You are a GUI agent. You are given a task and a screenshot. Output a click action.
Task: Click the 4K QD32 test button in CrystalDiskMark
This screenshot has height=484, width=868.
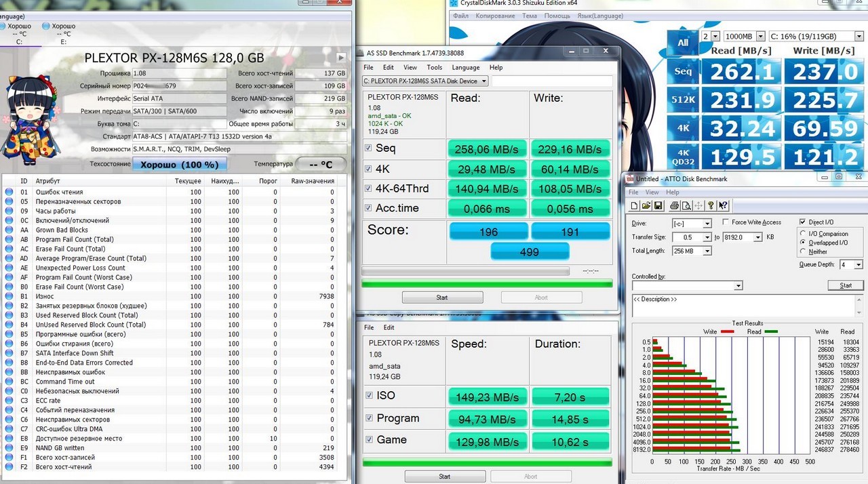coord(683,157)
